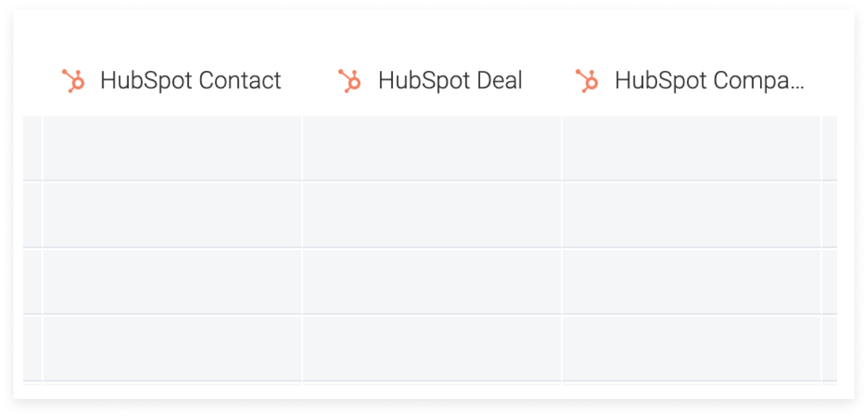This screenshot has width=868, height=417.
Task: Select first-row cell under HubSpot Deal
Action: click(432, 149)
